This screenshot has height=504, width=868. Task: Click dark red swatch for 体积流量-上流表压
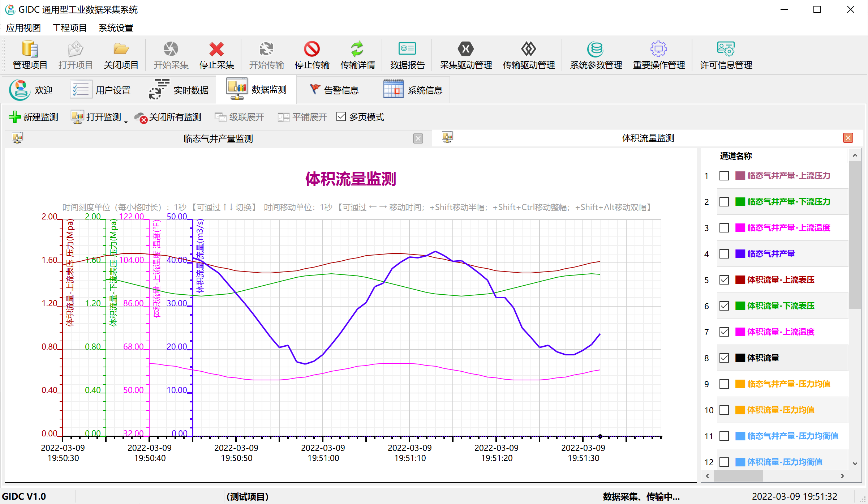tap(740, 280)
